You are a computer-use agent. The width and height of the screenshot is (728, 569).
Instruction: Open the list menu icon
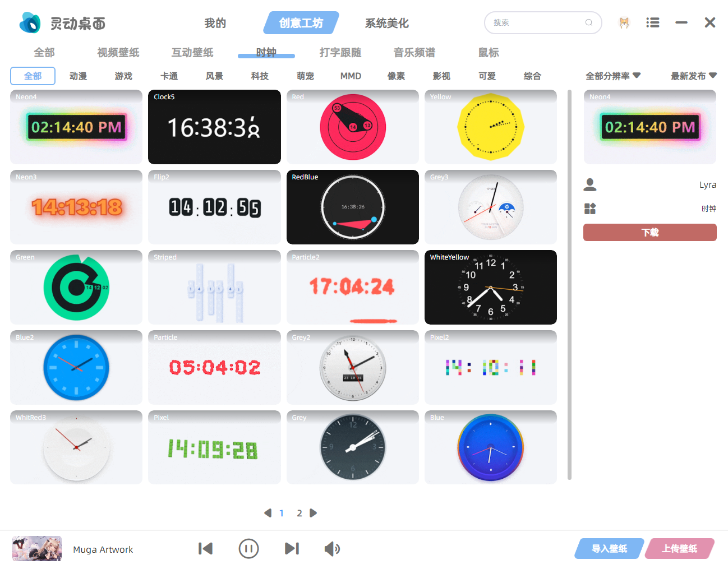pyautogui.click(x=652, y=23)
